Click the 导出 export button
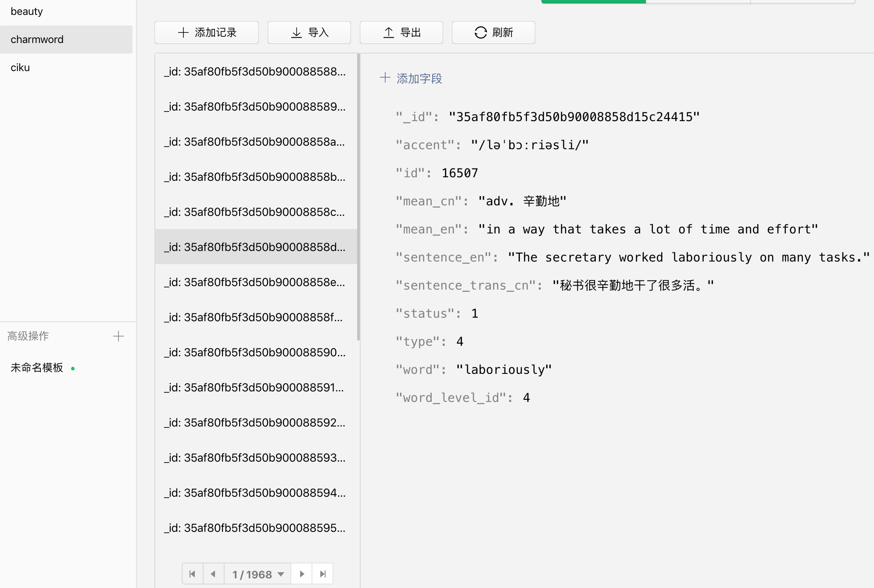The image size is (874, 588). [401, 32]
